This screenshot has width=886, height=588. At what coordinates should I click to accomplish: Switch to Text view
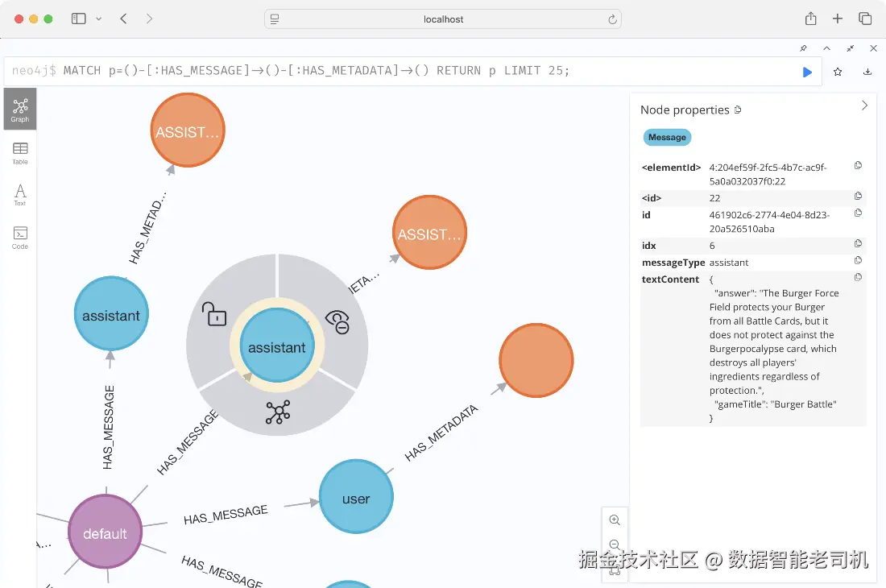coord(20,195)
